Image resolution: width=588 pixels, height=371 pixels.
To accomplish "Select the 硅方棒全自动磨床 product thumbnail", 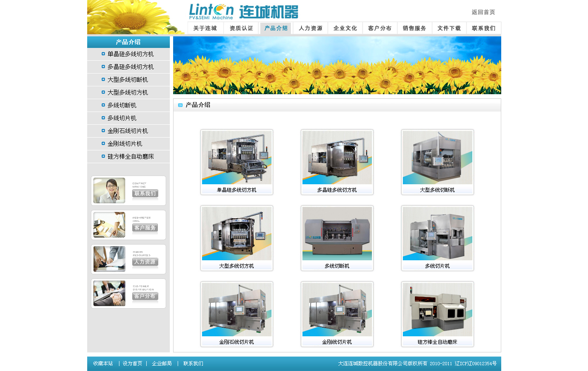I will tap(437, 310).
